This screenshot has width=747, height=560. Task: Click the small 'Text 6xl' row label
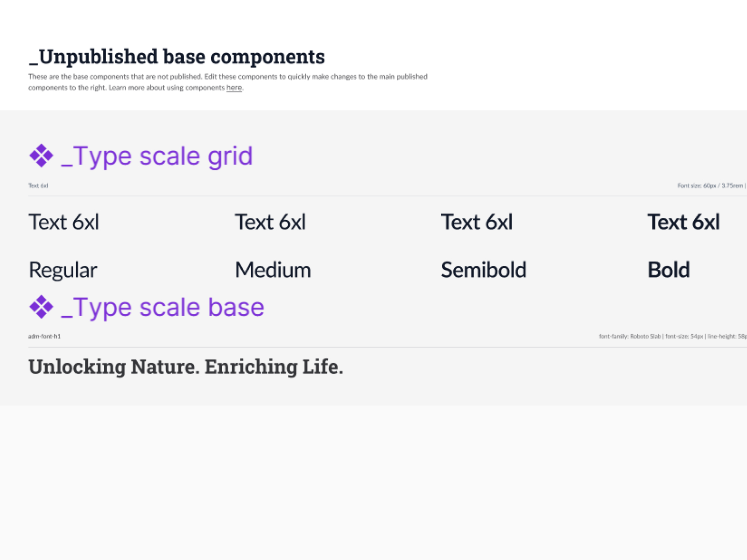pos(38,186)
